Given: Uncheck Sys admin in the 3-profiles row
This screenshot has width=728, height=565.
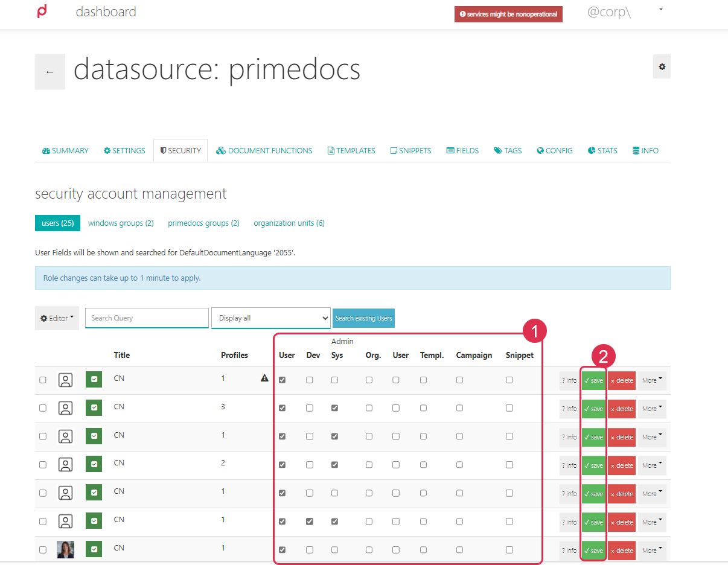Looking at the screenshot, I should [x=335, y=408].
